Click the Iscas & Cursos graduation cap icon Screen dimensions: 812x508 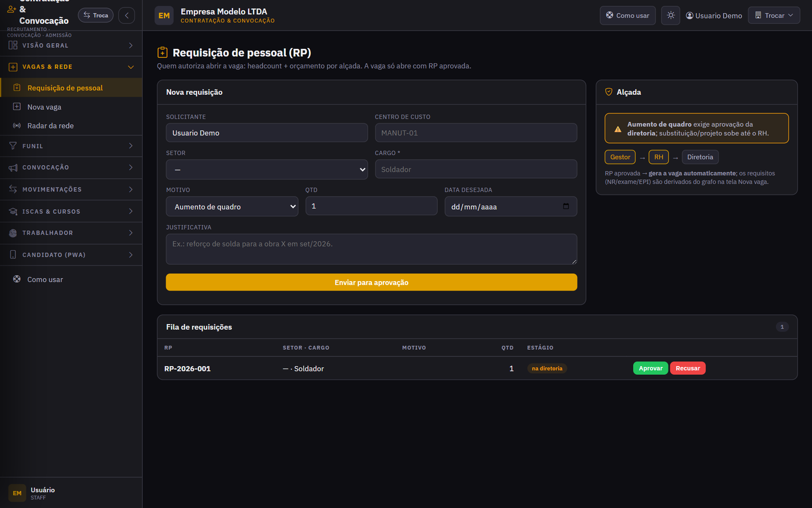(x=13, y=212)
